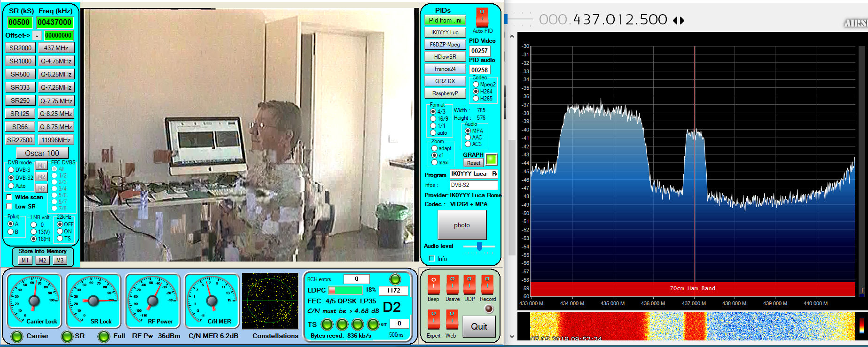868x347 pixels.
Task: Choose the 16/9 format option
Action: tap(433, 119)
